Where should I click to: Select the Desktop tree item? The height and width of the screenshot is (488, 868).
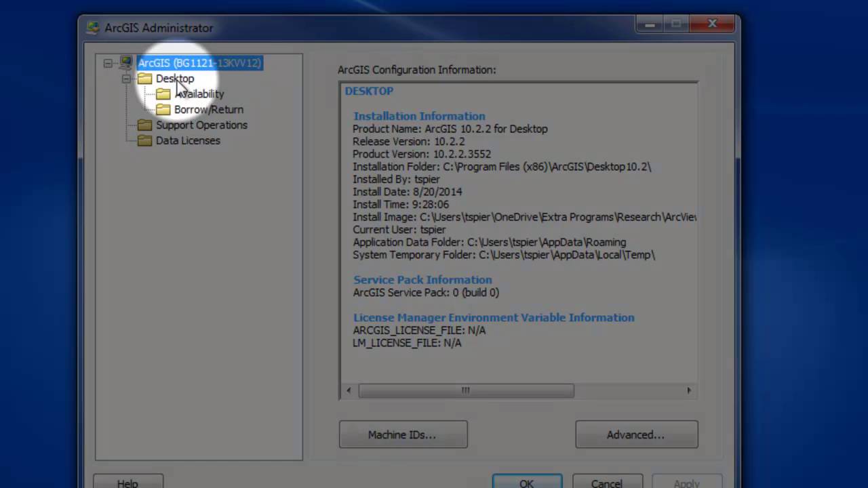[175, 79]
